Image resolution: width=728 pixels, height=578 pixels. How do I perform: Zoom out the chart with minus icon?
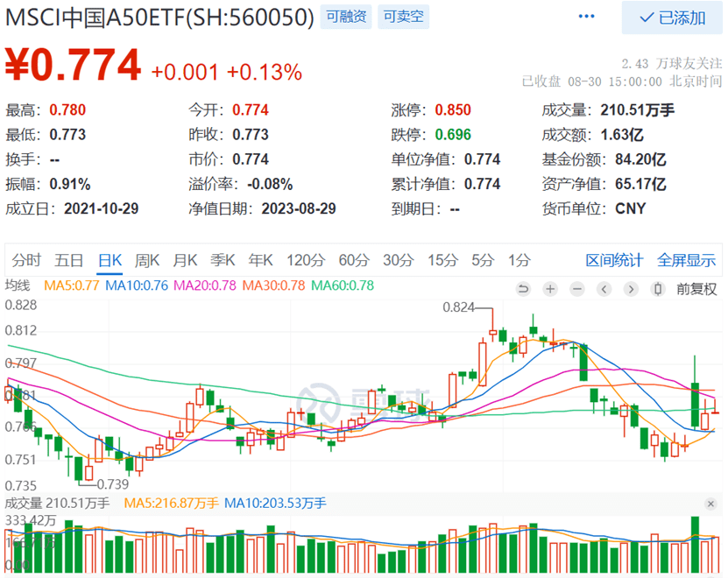click(576, 288)
